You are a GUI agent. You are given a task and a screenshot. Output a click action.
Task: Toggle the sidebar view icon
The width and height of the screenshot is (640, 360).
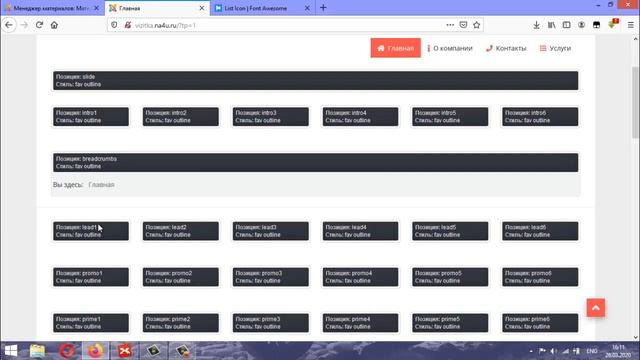click(x=567, y=25)
